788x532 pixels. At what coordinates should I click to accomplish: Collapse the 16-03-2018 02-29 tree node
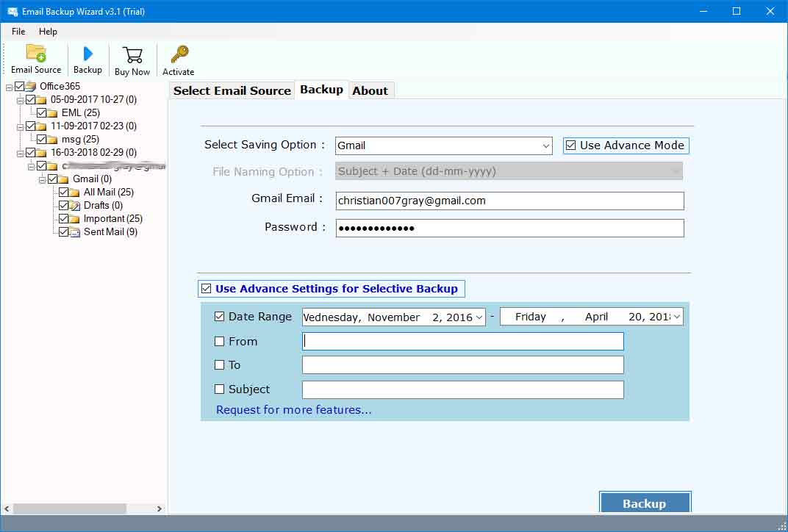click(x=20, y=154)
